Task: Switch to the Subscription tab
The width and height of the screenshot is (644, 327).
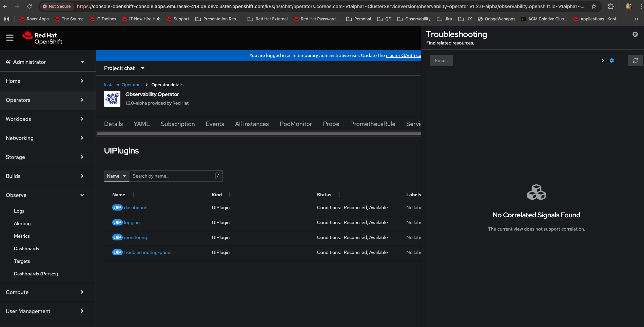Action: (x=178, y=124)
